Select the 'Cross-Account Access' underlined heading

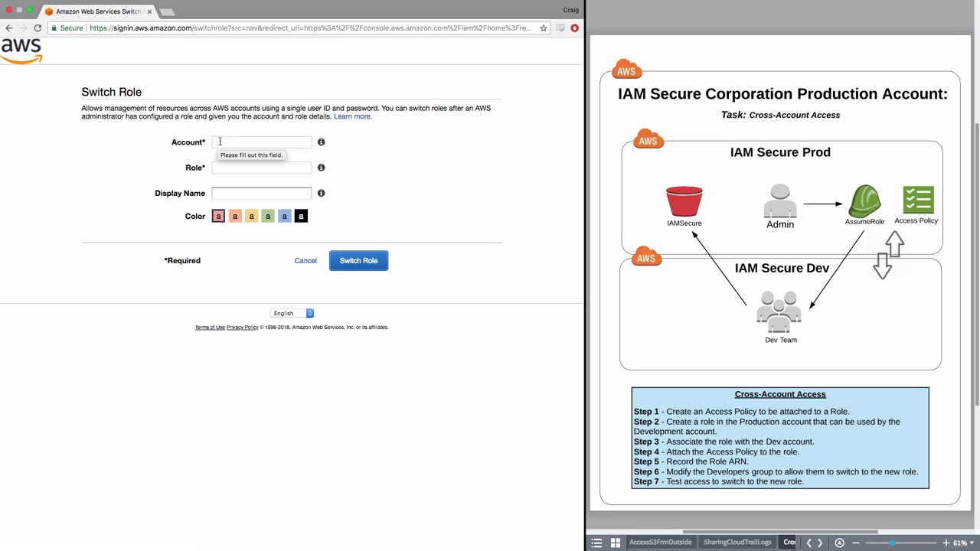(x=780, y=395)
